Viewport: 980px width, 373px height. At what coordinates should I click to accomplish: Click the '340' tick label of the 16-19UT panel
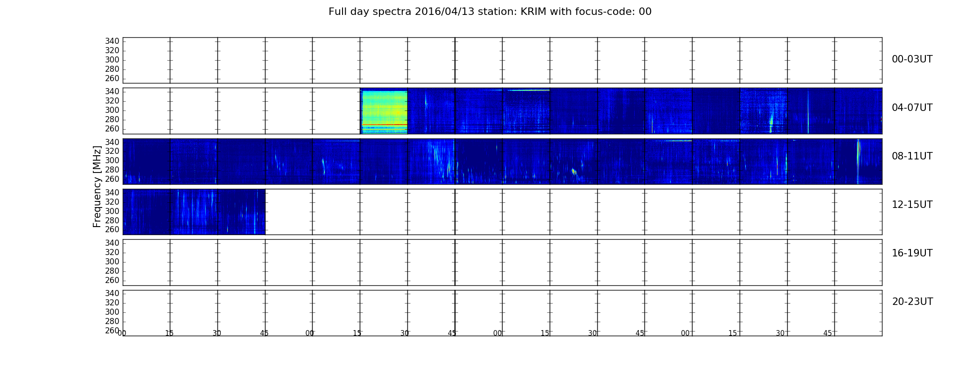coord(112,243)
